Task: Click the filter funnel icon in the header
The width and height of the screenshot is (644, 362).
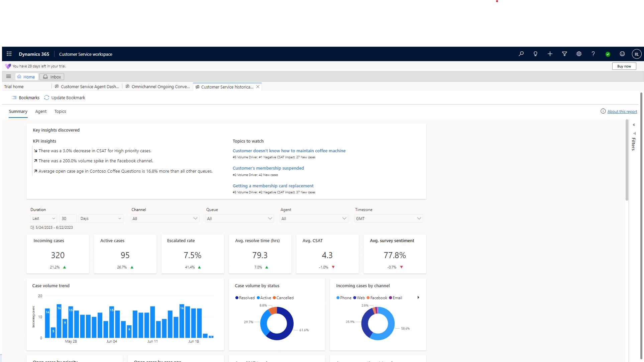Action: [x=564, y=54]
